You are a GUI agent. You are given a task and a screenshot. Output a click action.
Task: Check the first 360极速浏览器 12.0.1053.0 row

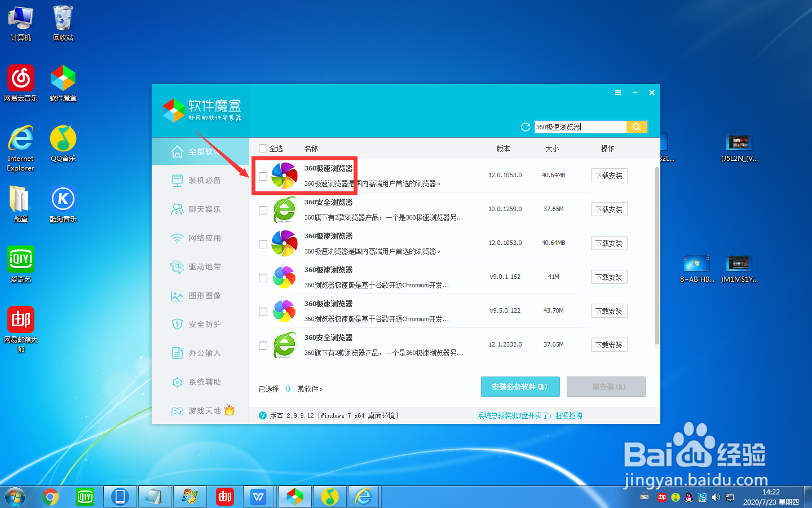tap(263, 177)
